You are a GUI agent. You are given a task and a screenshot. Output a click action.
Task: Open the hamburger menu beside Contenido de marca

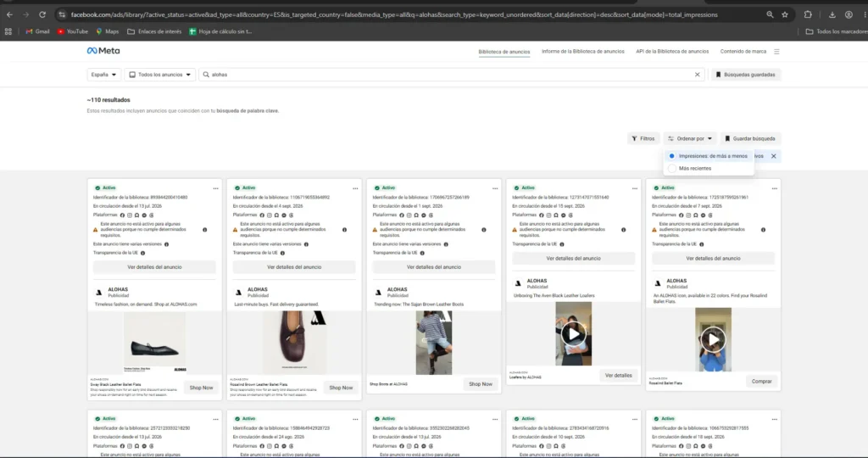click(776, 52)
